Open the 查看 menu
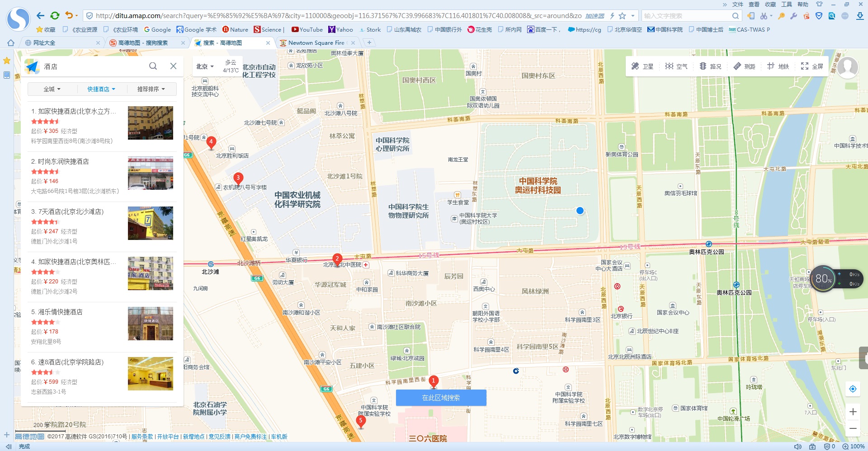 coord(754,5)
